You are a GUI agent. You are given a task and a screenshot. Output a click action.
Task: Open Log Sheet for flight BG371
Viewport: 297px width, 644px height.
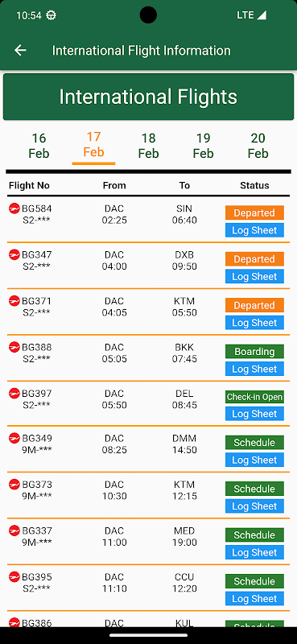pos(254,323)
